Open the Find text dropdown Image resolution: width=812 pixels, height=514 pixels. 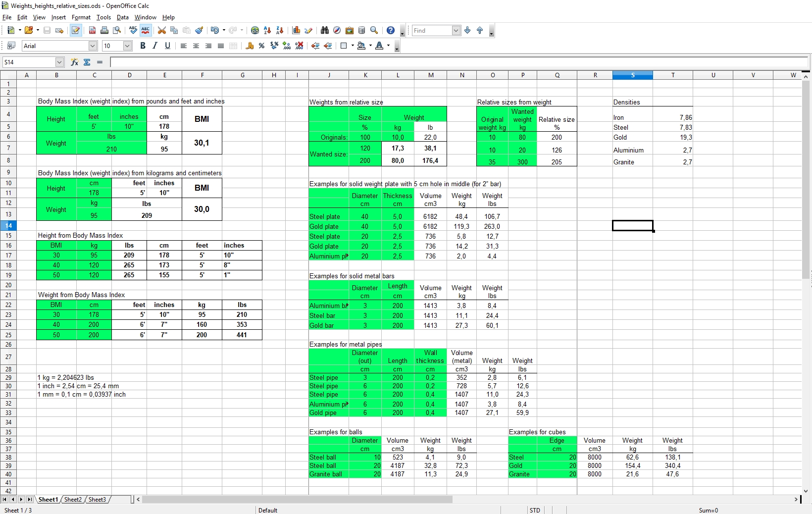(457, 31)
